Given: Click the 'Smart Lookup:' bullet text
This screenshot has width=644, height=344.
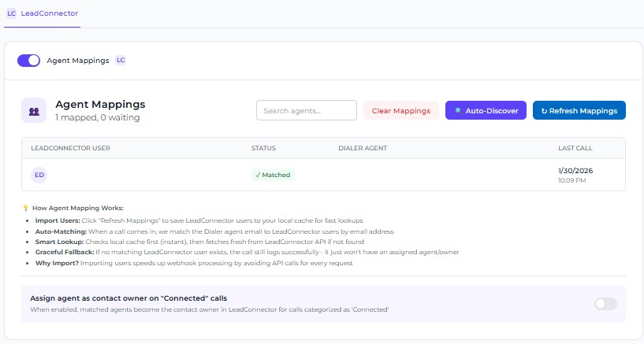Looking at the screenshot, I should (x=60, y=242).
